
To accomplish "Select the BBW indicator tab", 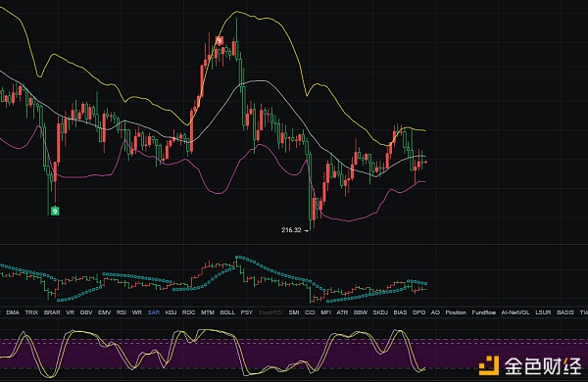I will tap(361, 312).
